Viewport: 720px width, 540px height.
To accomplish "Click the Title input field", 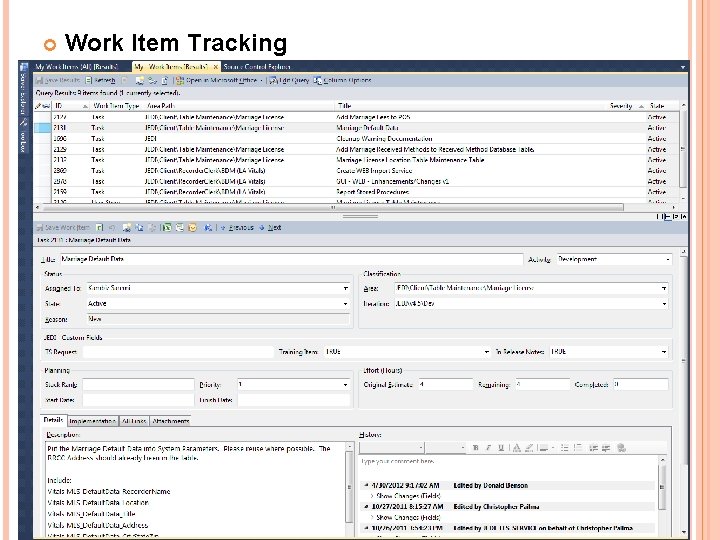I will pos(291,259).
